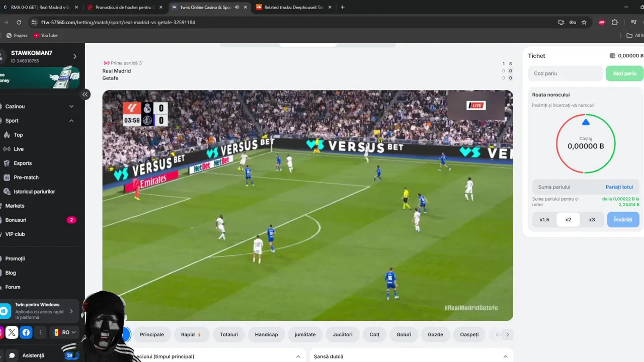
Task: Expand the STAWKOMAN7 profile arrow
Action: [x=75, y=56]
